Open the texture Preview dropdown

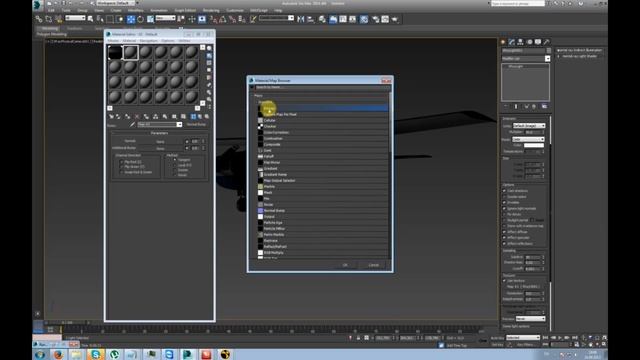coord(530,319)
